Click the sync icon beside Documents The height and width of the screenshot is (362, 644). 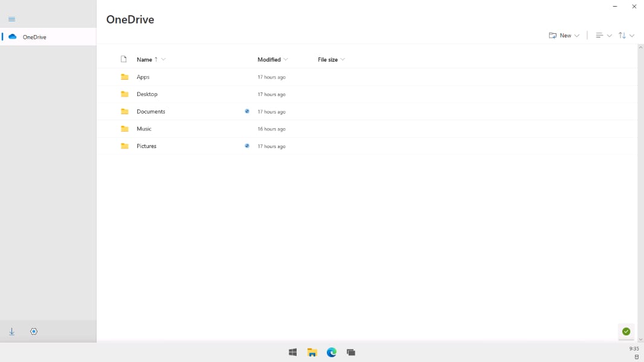(x=247, y=111)
